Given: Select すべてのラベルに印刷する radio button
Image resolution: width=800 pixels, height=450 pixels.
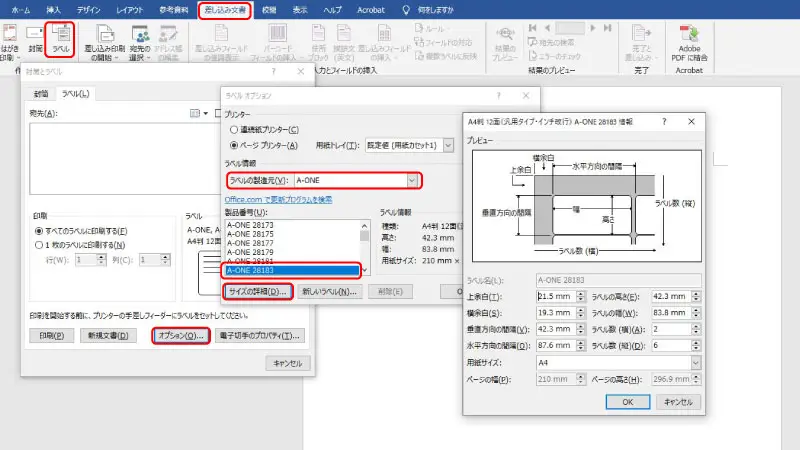Looking at the screenshot, I should (39, 231).
